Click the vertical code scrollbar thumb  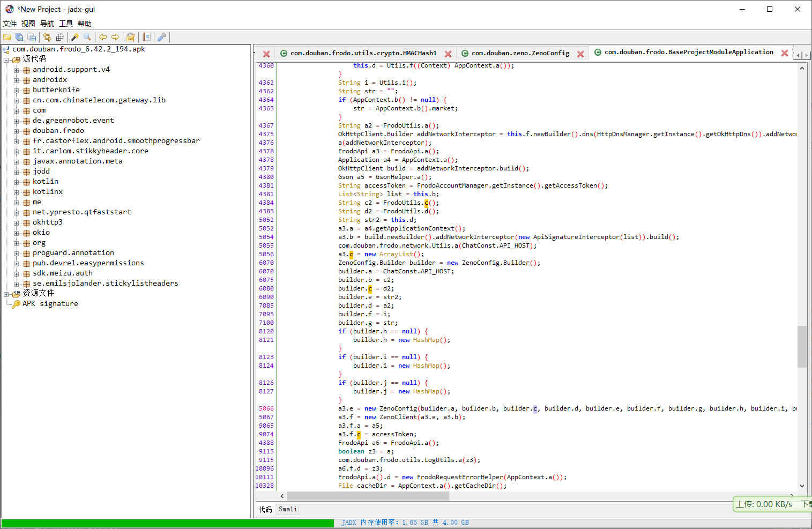[x=802, y=346]
